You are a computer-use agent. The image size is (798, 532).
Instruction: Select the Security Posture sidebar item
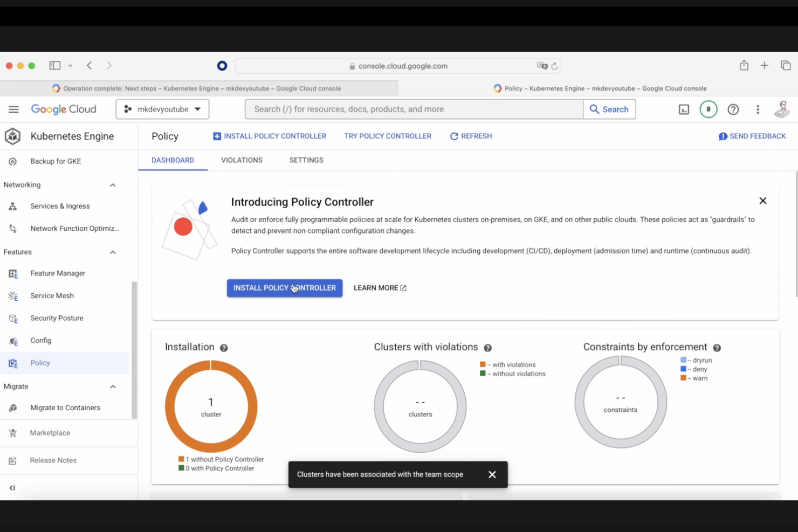(x=57, y=318)
